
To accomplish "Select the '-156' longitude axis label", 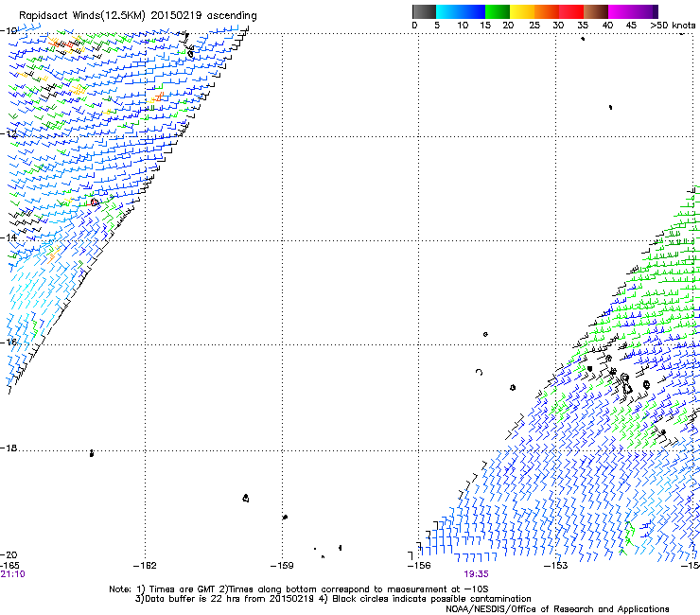I will pyautogui.click(x=419, y=566).
